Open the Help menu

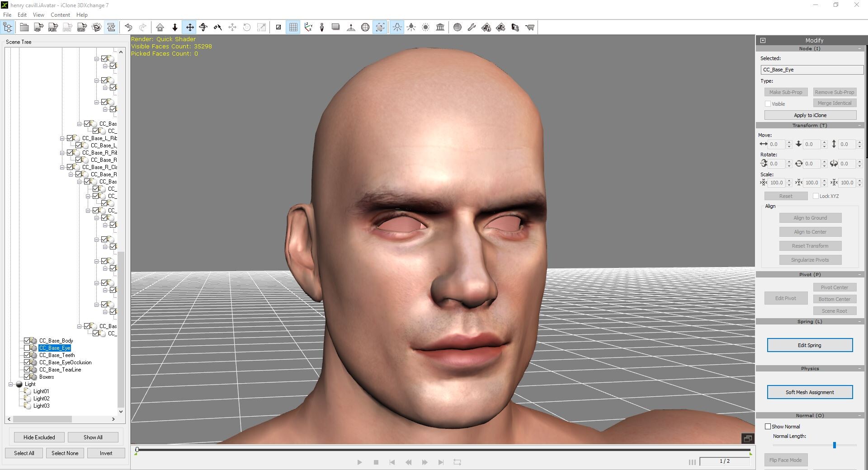click(x=82, y=15)
